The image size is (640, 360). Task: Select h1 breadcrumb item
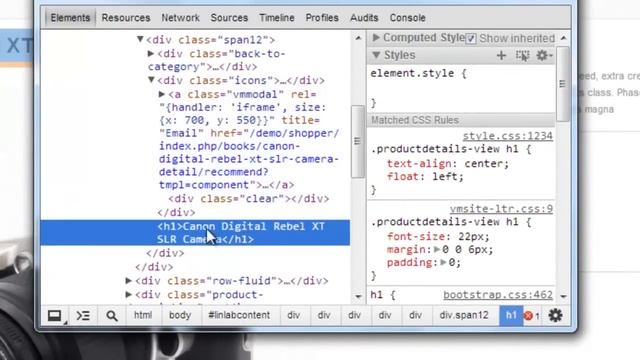(x=511, y=315)
